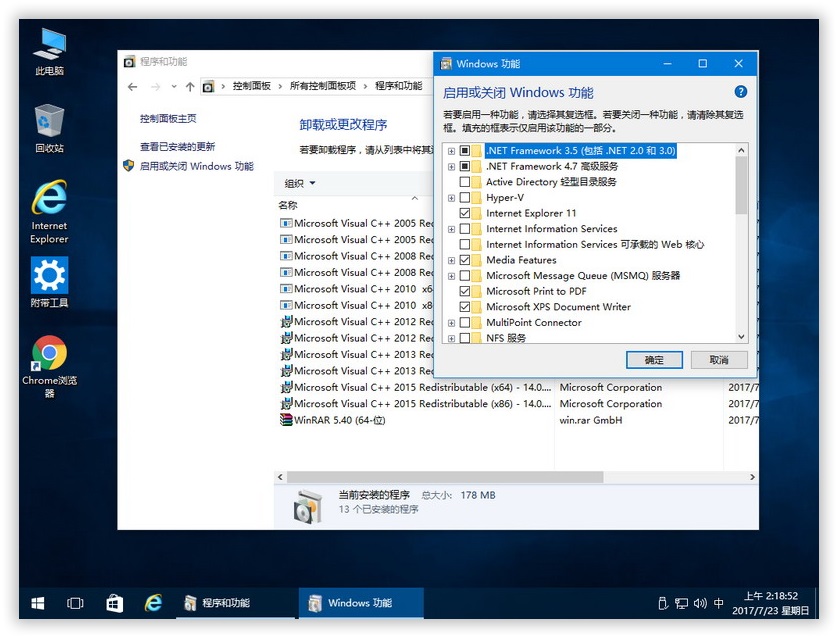Open recent locations dropdown arrow
Viewport: 838px width, 638px height.
tap(174, 87)
